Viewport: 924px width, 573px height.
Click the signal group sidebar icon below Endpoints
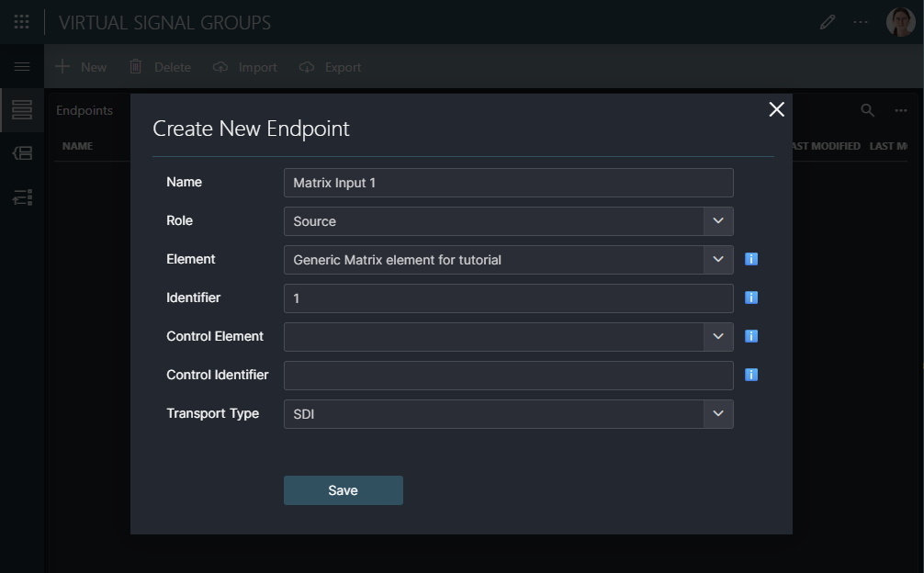click(21, 153)
